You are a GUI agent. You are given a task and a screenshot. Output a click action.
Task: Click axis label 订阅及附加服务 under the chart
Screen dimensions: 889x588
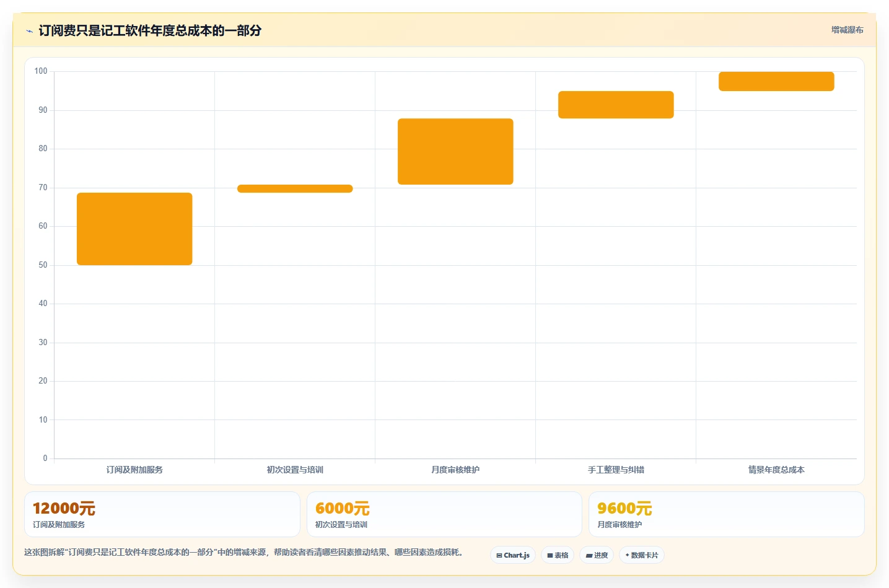click(x=134, y=470)
